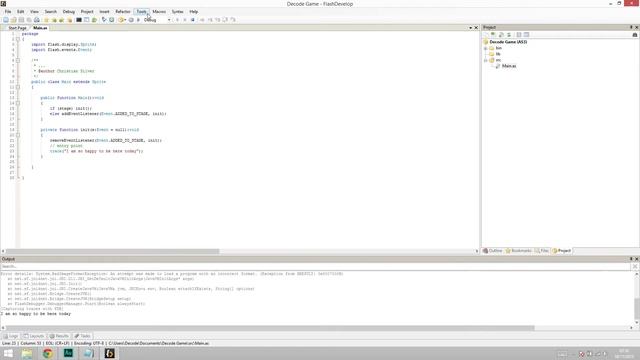Click the Open file toolbar icon
This screenshot has width=640, height=360.
13,20
